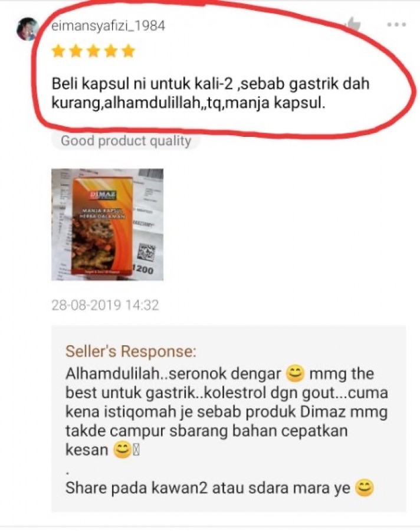Click the 28-08-2019 14:32 timestamp
Image resolution: width=420 pixels, height=531 pixels.
[x=105, y=305]
